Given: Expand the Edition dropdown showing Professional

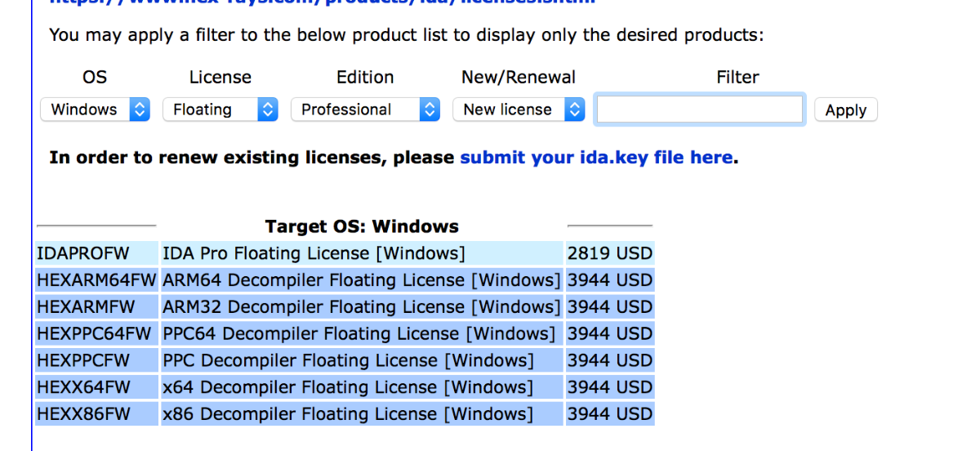Looking at the screenshot, I should click(x=365, y=109).
